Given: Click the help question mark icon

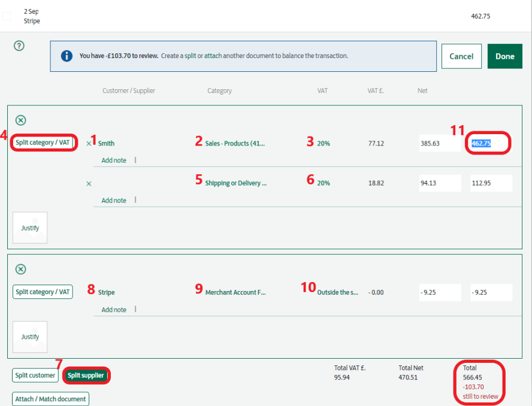Looking at the screenshot, I should (x=19, y=46).
